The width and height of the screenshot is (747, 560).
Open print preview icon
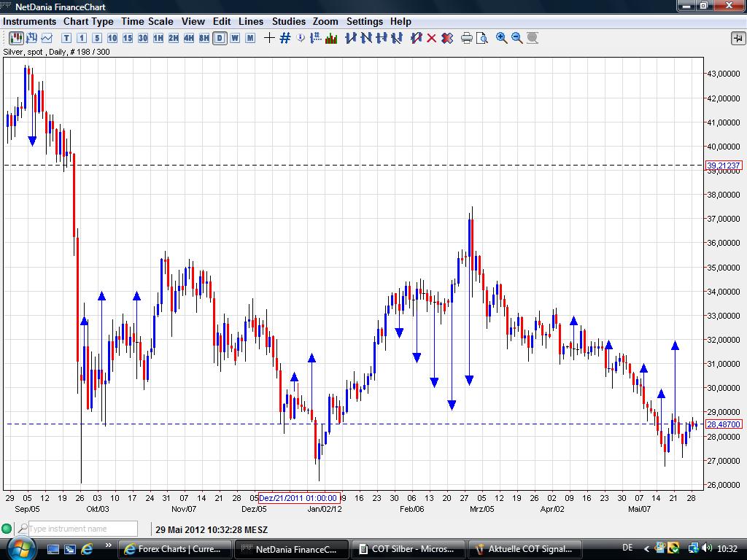pyautogui.click(x=481, y=38)
